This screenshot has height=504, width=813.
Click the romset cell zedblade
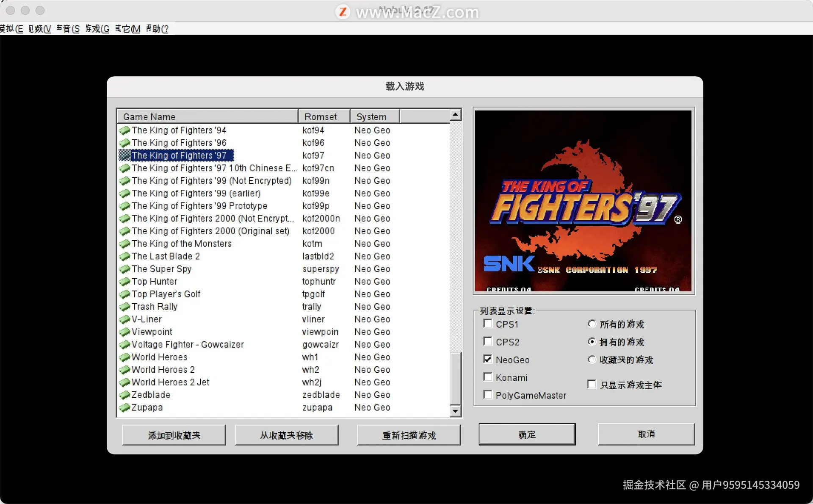321,395
